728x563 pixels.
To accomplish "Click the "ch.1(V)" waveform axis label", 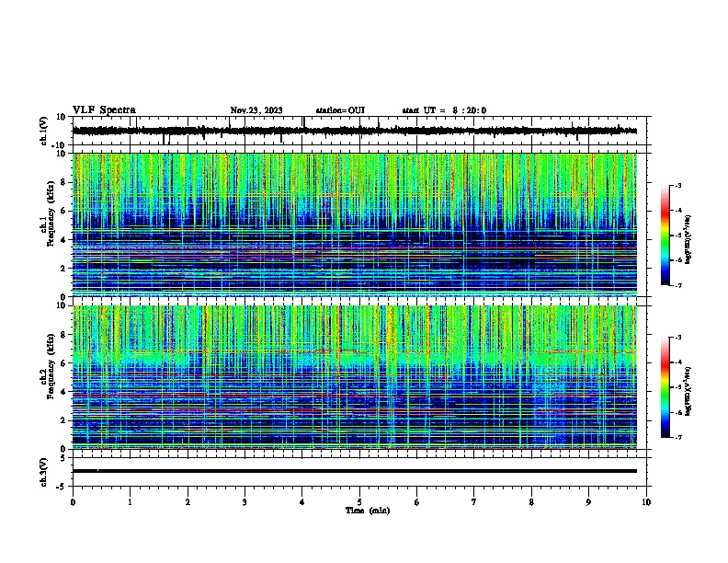I will click(x=43, y=131).
